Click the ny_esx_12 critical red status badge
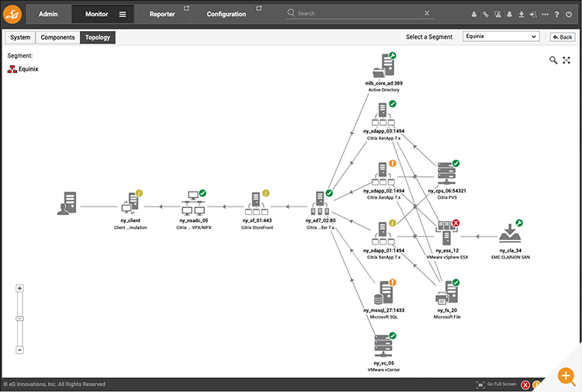The image size is (582, 392). coord(456,223)
